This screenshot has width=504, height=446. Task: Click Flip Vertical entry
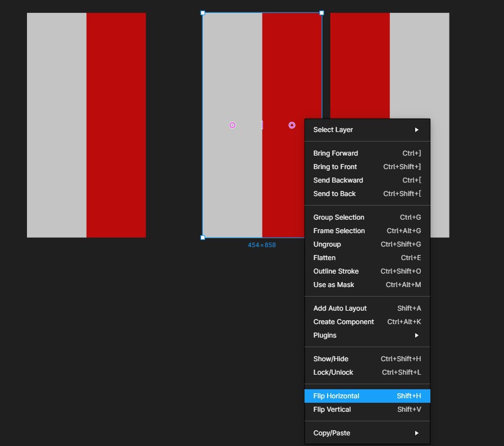(x=367, y=409)
